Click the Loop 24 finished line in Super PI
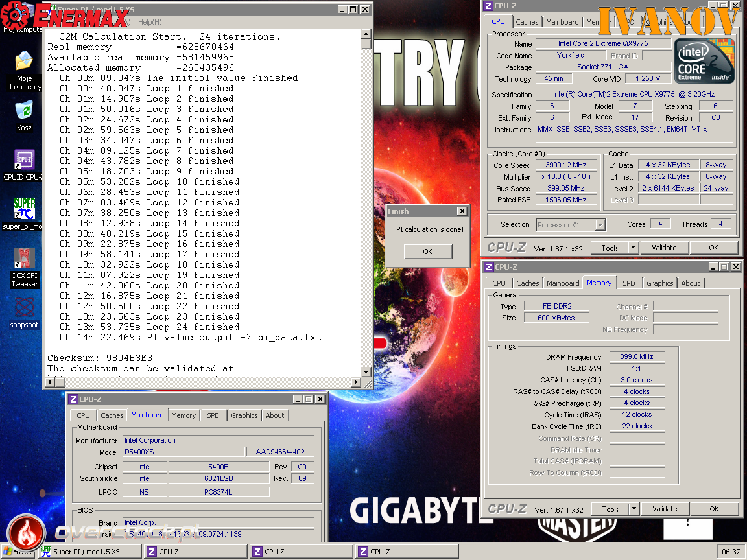747x560 pixels. (150, 327)
